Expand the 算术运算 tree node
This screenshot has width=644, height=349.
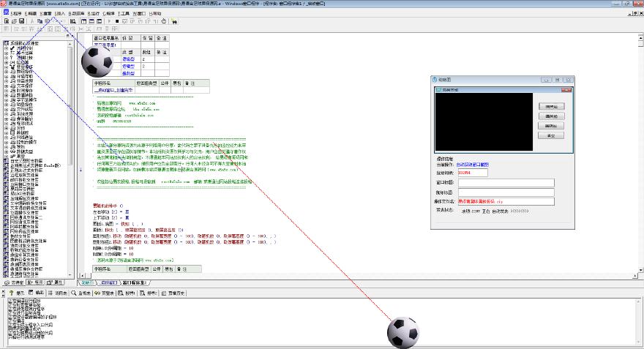pyautogui.click(x=6, y=53)
